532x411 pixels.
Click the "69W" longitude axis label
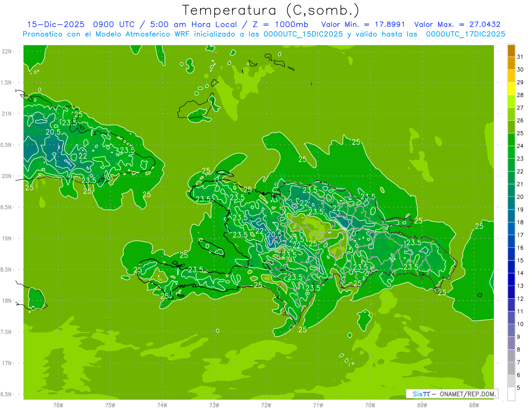(x=422, y=405)
